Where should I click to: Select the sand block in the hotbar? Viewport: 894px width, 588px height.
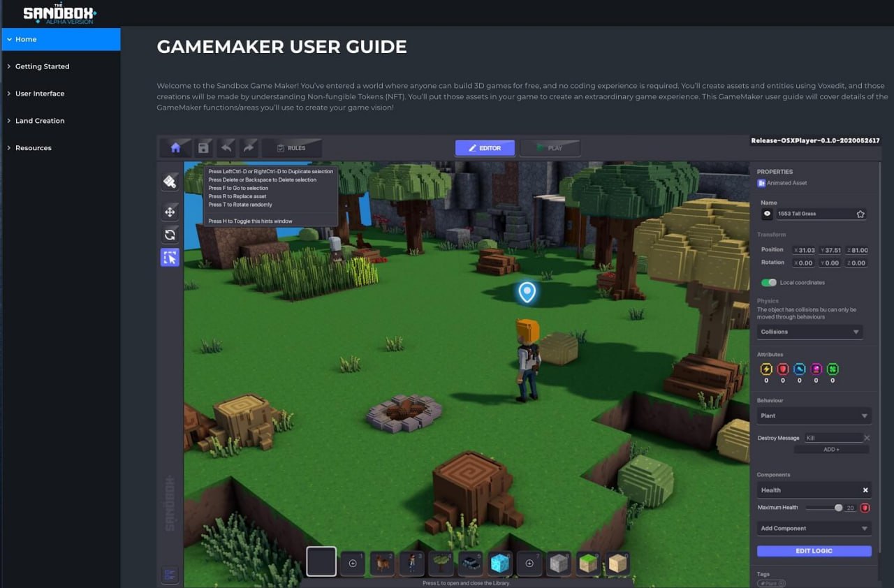tap(617, 563)
